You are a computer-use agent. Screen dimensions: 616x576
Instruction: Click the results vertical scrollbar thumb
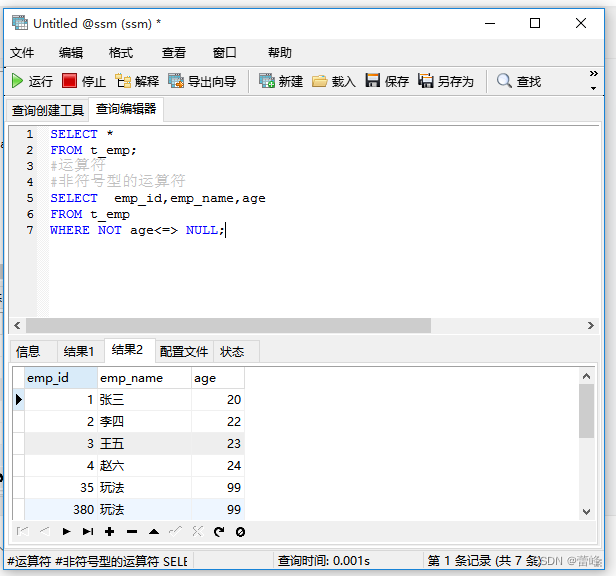(x=587, y=411)
